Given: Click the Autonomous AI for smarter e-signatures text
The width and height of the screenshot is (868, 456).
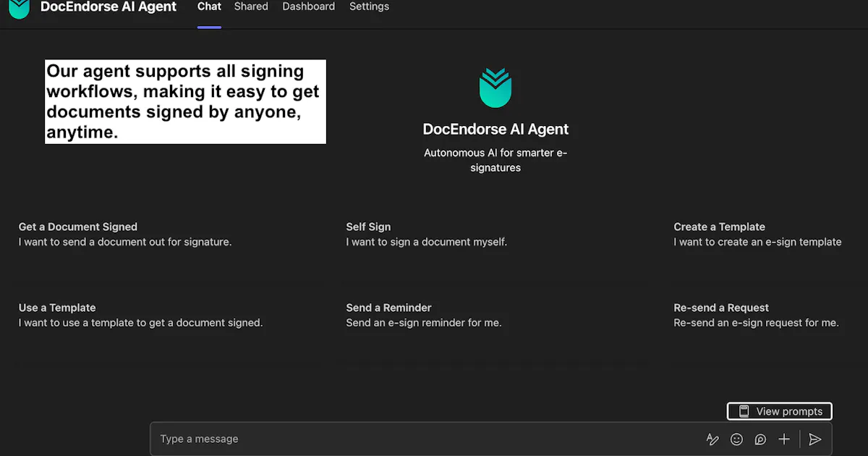Looking at the screenshot, I should click(495, 161).
